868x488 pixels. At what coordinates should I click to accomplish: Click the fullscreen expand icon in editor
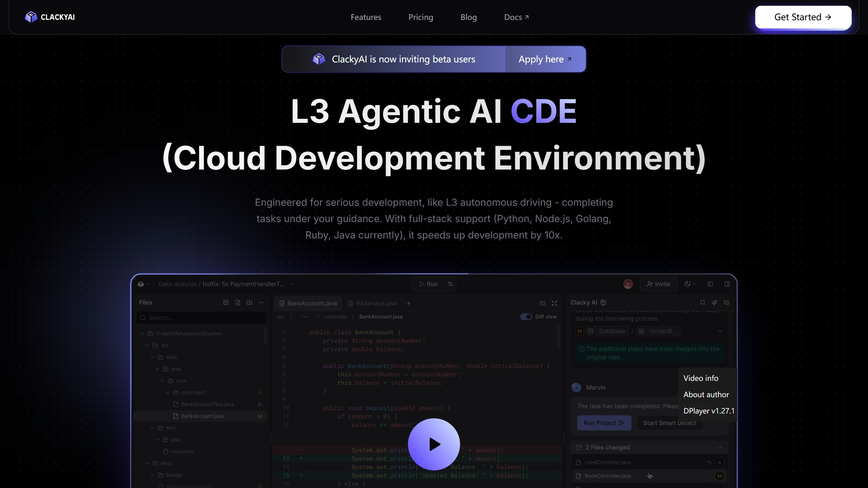tap(554, 303)
